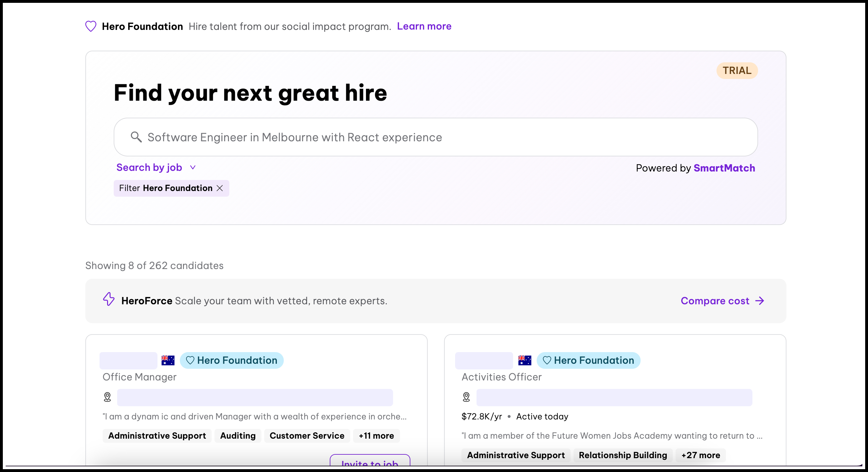Click the Compare cost arrow icon
Image resolution: width=868 pixels, height=472 pixels.
[x=760, y=301]
